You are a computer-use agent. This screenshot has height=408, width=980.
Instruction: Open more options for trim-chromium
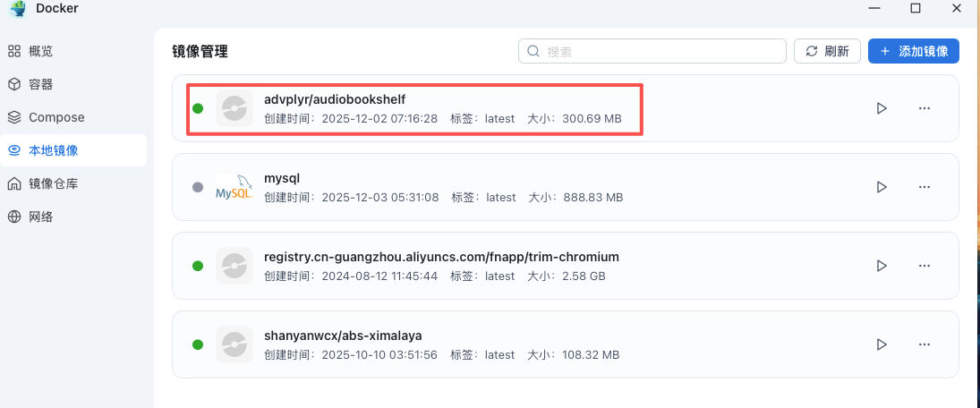tap(925, 266)
